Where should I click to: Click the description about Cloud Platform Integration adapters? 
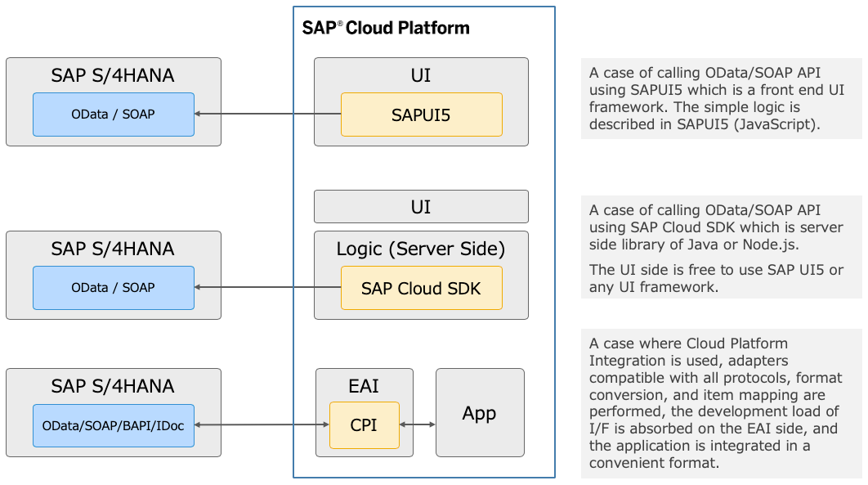[722, 403]
